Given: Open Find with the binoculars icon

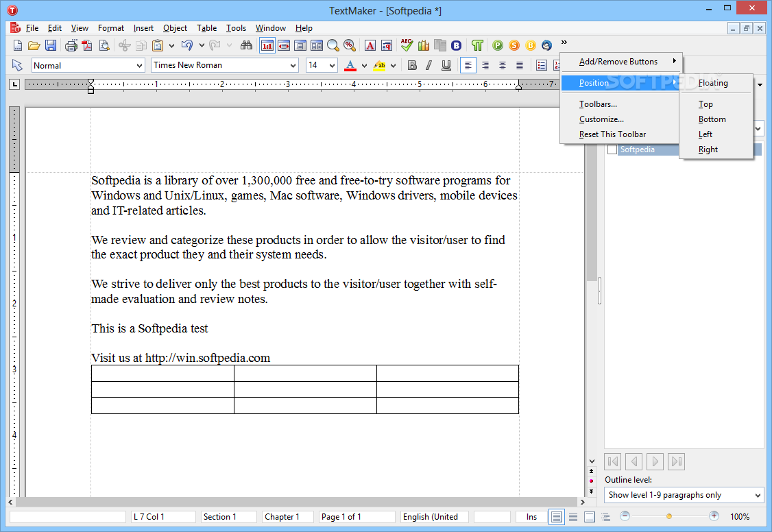Looking at the screenshot, I should (x=246, y=46).
